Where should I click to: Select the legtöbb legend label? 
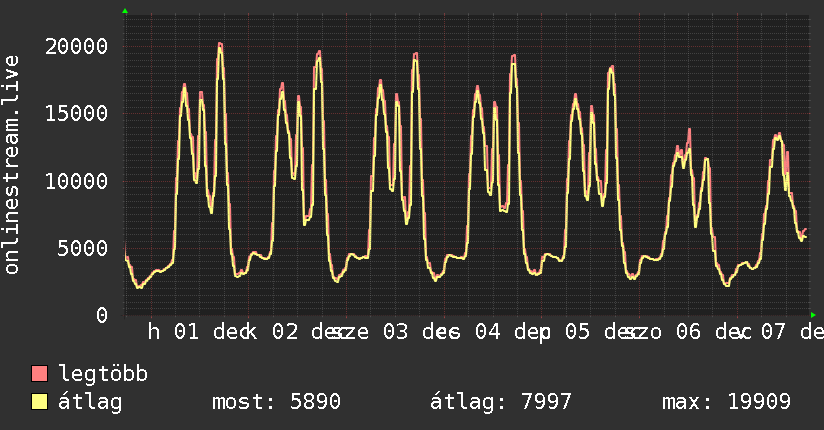coord(104,374)
